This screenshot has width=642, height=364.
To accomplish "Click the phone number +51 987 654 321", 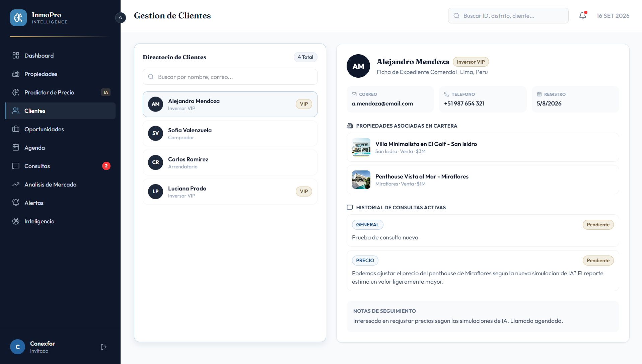I will (464, 103).
